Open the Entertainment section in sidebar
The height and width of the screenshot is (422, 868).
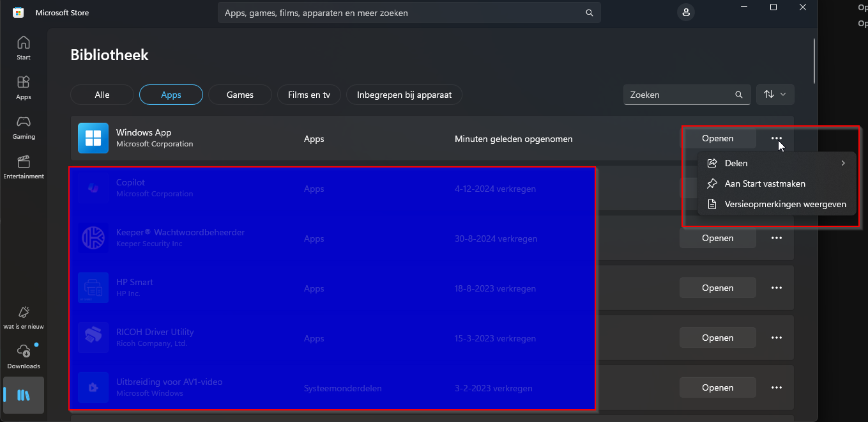tap(24, 167)
